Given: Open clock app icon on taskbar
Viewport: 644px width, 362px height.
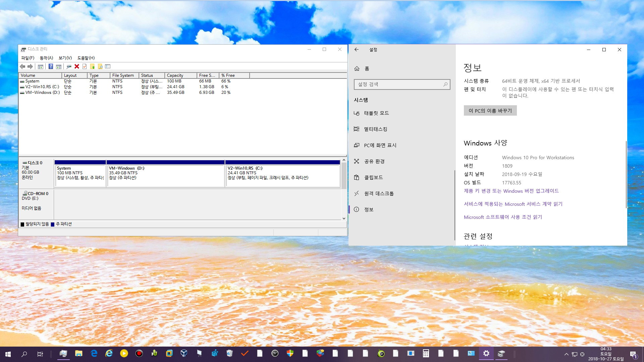Looking at the screenshot, I should coord(275,353).
